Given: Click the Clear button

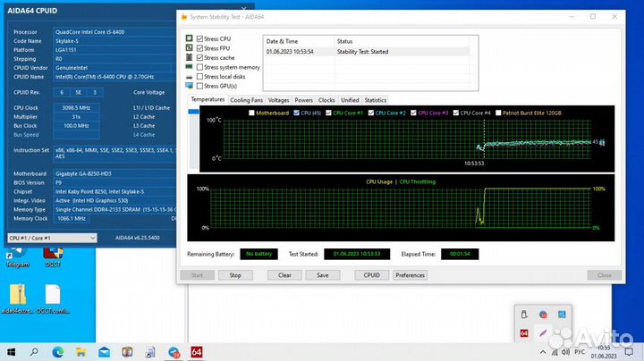Looking at the screenshot, I should (x=284, y=275).
